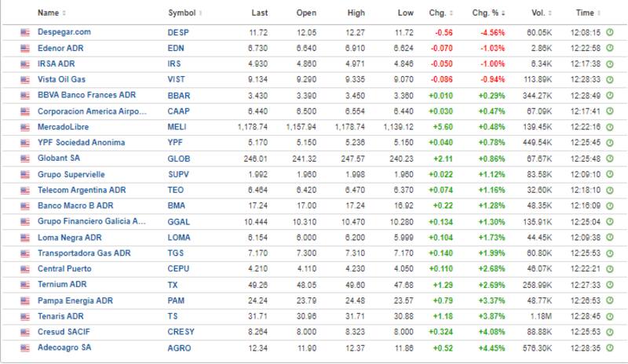
Task: Sort the table by the Time column
Action: 586,13
